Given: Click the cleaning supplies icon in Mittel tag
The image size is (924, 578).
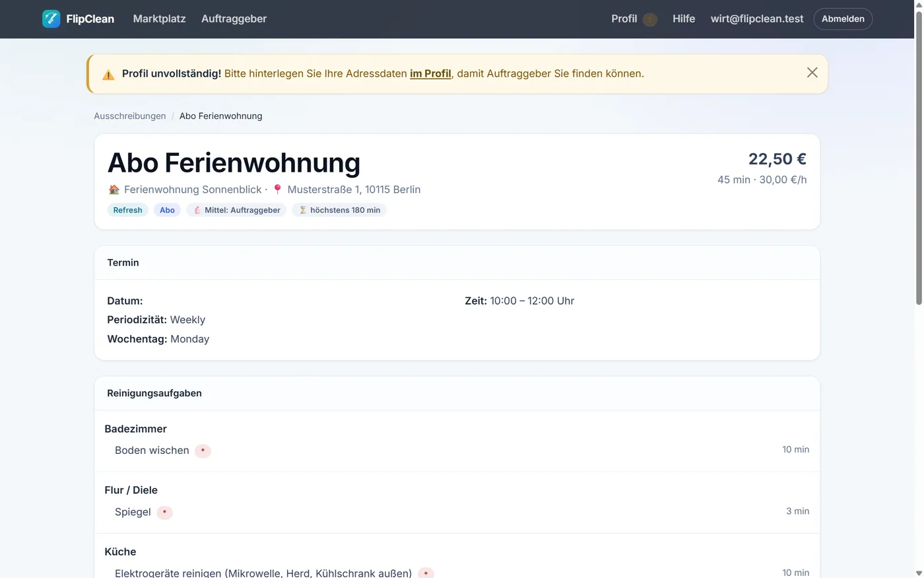Looking at the screenshot, I should pyautogui.click(x=197, y=210).
